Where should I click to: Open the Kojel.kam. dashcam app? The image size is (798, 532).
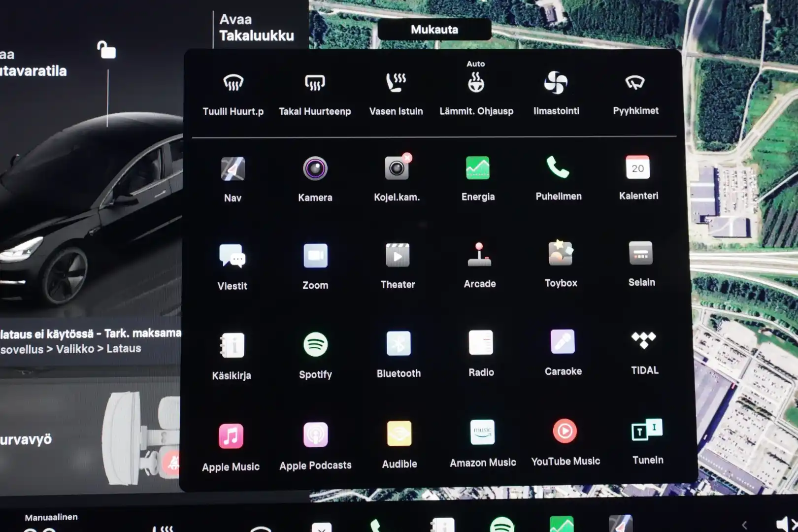(397, 168)
